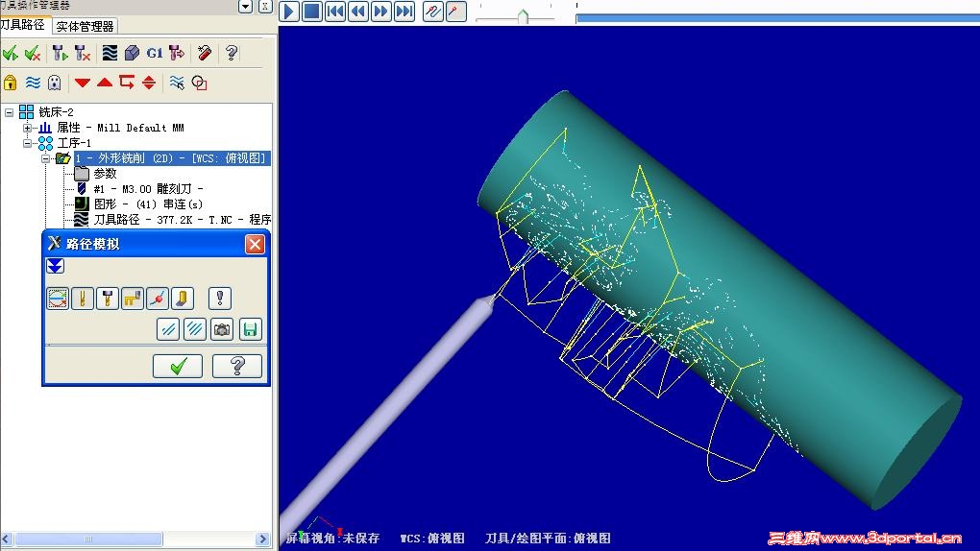Open backplot options exclamation button
The height and width of the screenshot is (551, 980).
[x=219, y=299]
